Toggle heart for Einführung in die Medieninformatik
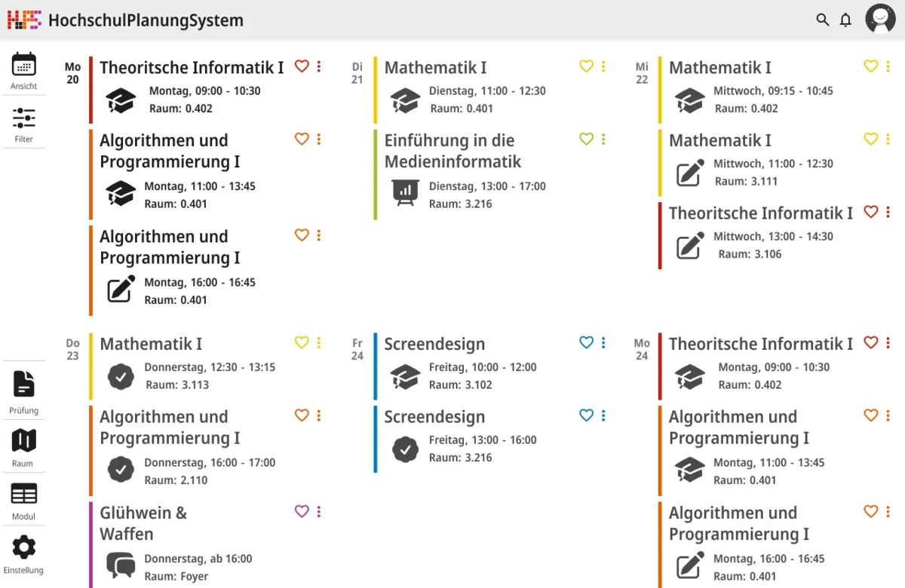The height and width of the screenshot is (588, 905). [x=587, y=139]
